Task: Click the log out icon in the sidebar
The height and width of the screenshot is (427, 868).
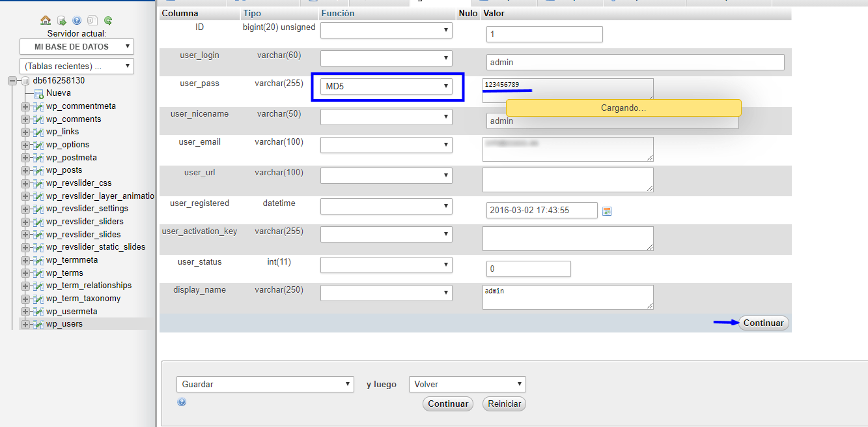Action: tap(61, 20)
